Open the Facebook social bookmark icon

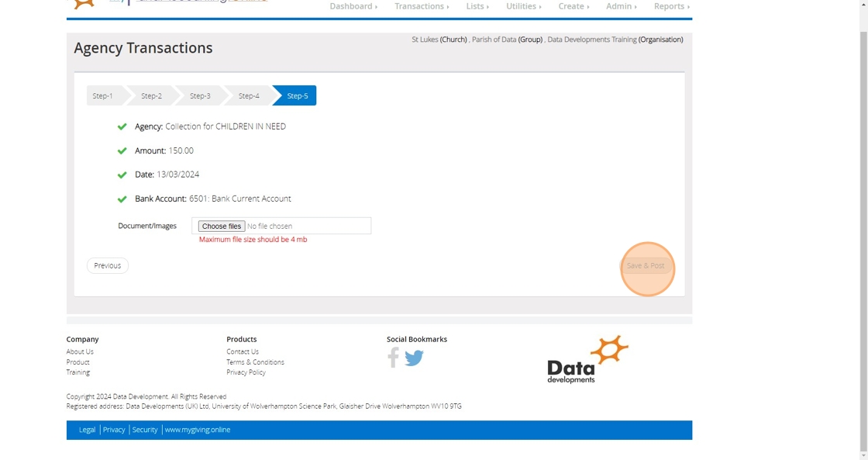(x=393, y=358)
